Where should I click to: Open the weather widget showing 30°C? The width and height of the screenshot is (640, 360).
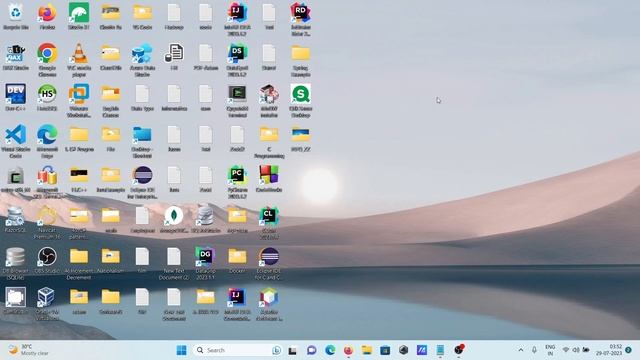tap(28, 350)
